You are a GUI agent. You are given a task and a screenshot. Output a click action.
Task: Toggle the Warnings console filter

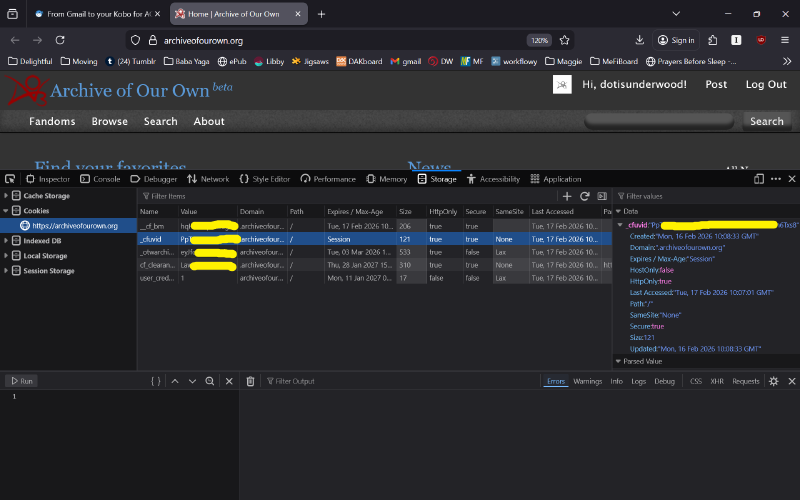tap(587, 381)
